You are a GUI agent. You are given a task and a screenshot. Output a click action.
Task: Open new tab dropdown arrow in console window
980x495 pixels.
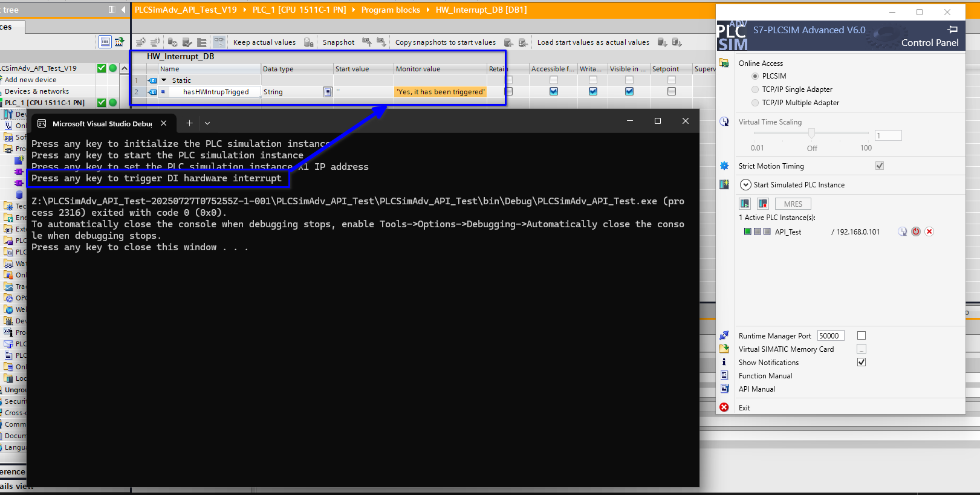(207, 123)
